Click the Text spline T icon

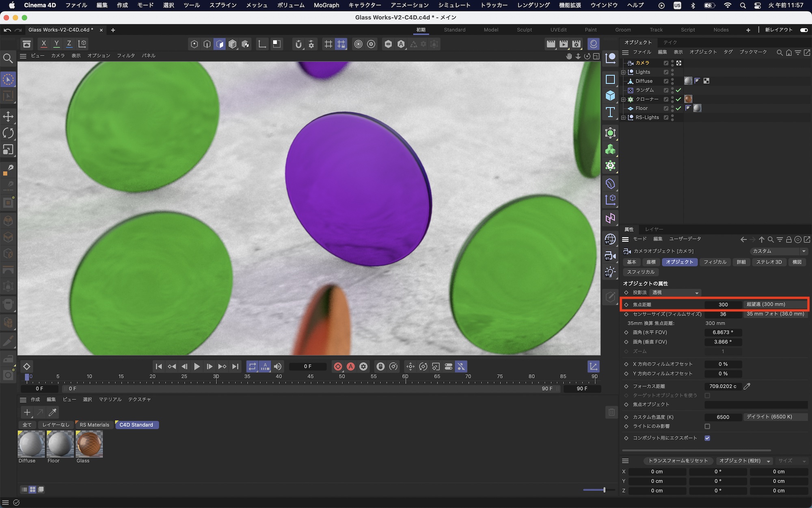[x=610, y=112]
